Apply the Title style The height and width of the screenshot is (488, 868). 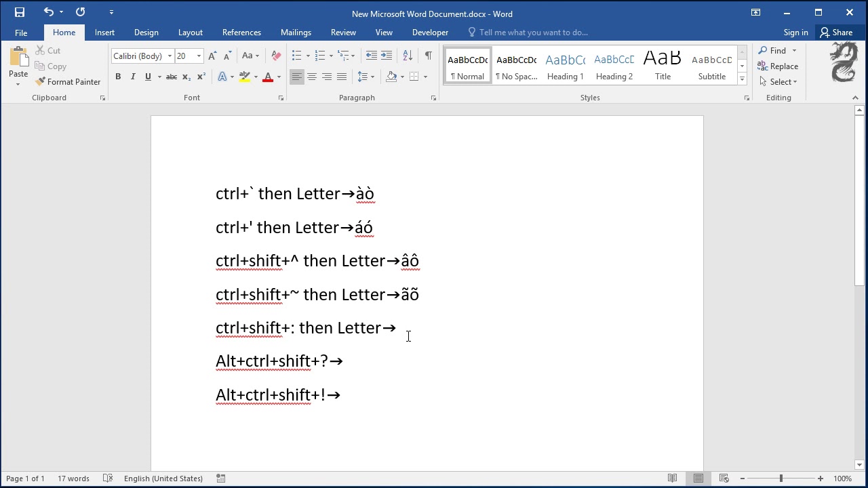click(663, 66)
